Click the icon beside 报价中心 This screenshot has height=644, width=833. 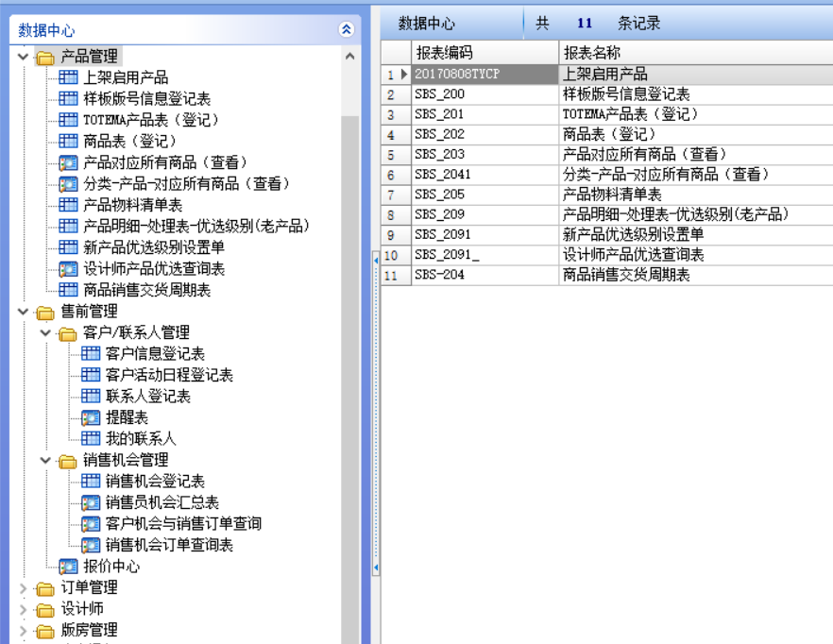pos(68,567)
